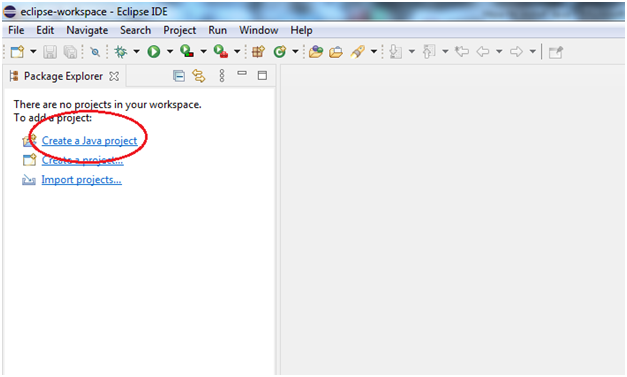Expand the Run dropdown arrow

pos(170,52)
